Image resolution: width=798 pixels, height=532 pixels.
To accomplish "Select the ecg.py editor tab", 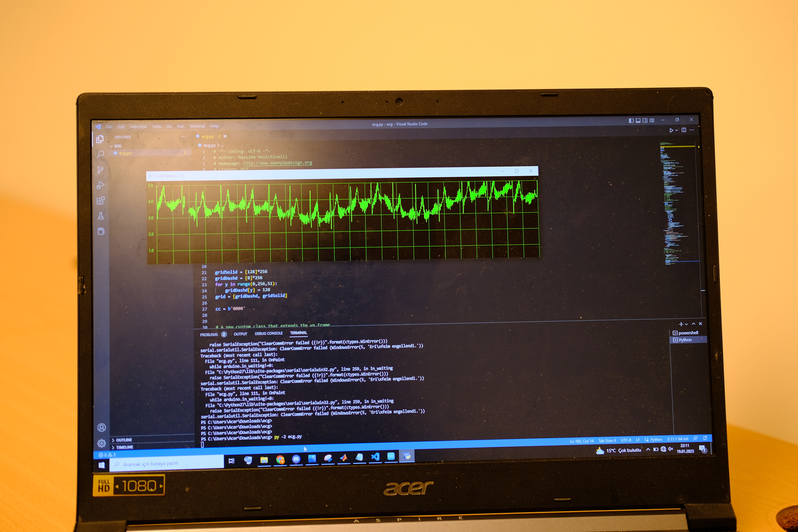I will 208,136.
